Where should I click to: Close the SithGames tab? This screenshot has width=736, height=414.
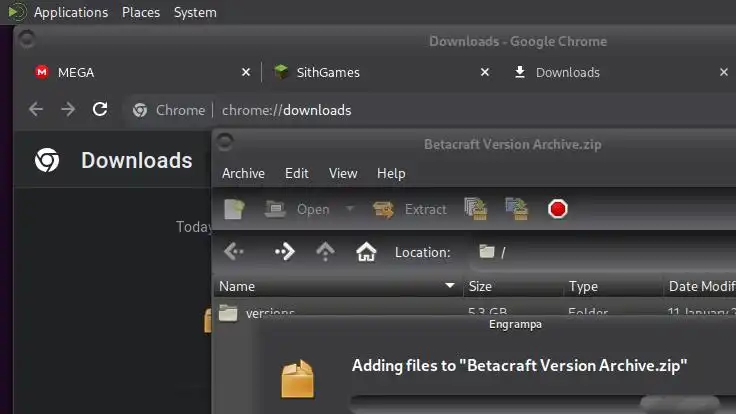coord(485,72)
